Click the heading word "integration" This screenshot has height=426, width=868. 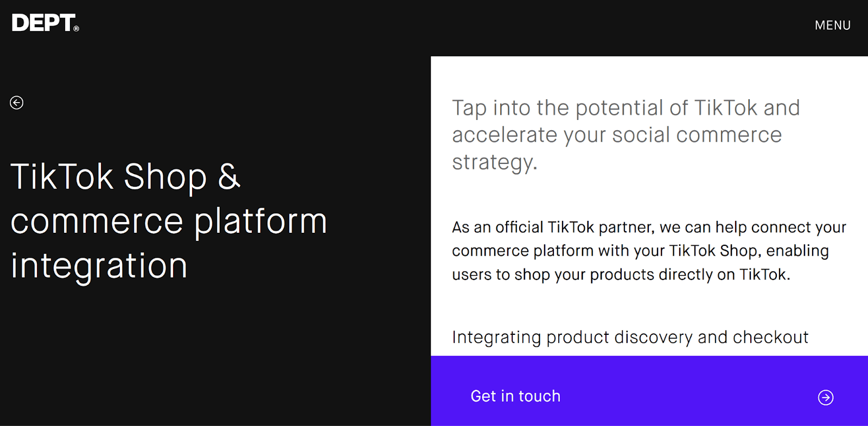click(x=99, y=266)
